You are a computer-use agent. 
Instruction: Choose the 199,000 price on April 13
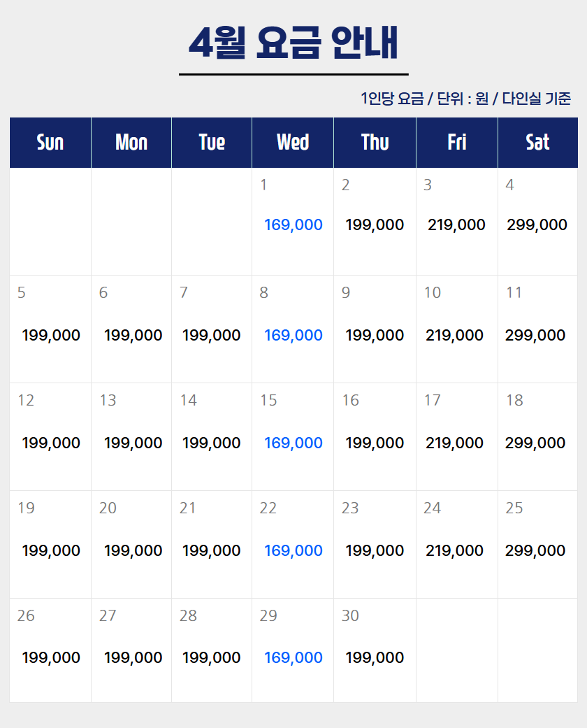pos(133,443)
